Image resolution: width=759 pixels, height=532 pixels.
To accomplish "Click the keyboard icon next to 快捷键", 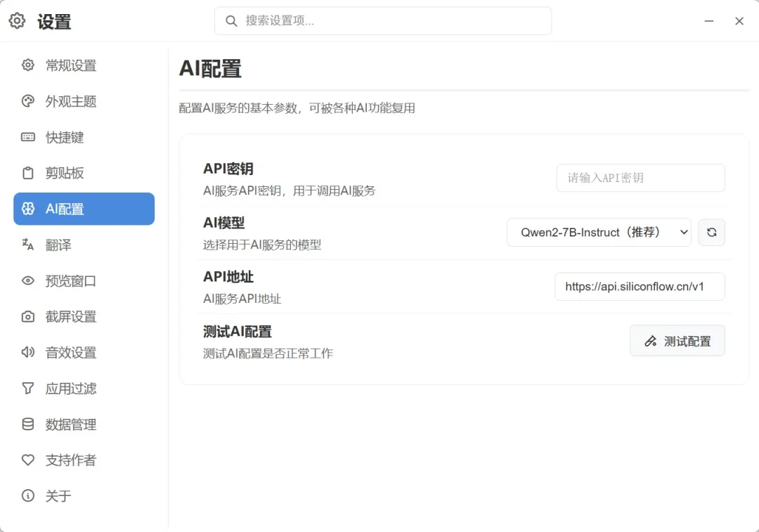I will click(28, 137).
